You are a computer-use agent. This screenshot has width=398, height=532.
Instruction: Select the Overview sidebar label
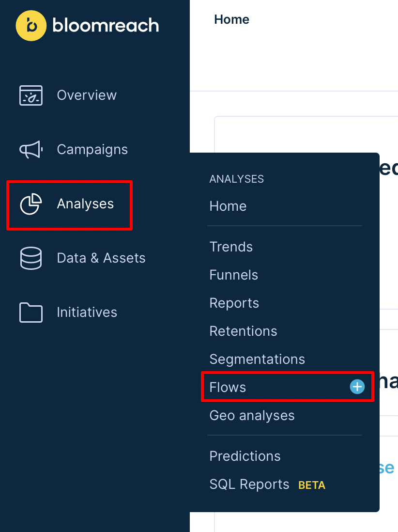[x=87, y=95]
